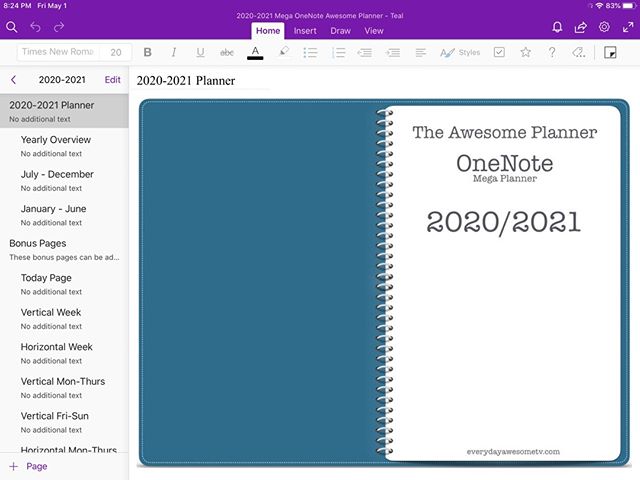Viewport: 640px width, 480px height.
Task: Add a to-do checkbox tag
Action: (x=499, y=52)
